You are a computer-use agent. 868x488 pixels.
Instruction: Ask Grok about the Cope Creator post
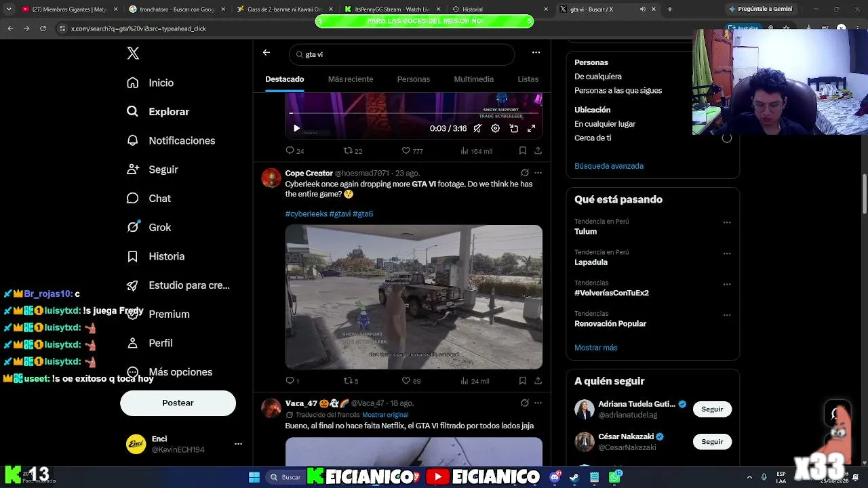click(x=524, y=173)
